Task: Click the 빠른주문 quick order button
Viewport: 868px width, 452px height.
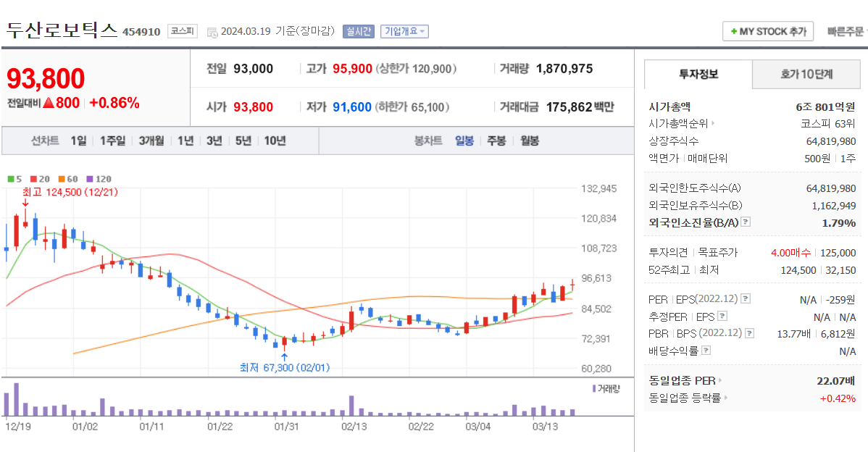Action: pos(846,32)
